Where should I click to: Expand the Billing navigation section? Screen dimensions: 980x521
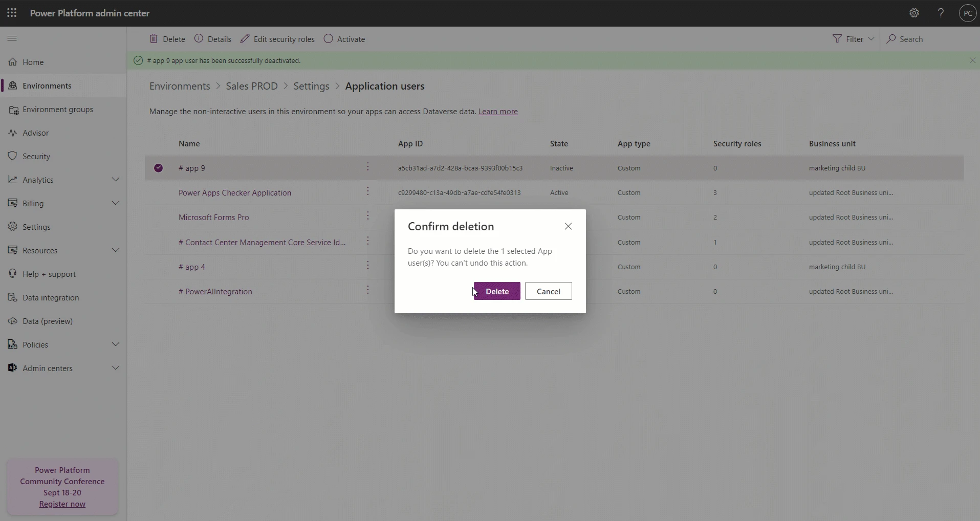[x=116, y=203]
